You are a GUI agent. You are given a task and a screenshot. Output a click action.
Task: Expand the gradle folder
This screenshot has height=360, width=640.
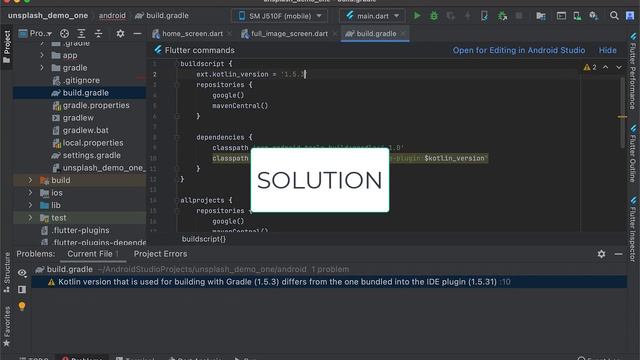(42, 68)
